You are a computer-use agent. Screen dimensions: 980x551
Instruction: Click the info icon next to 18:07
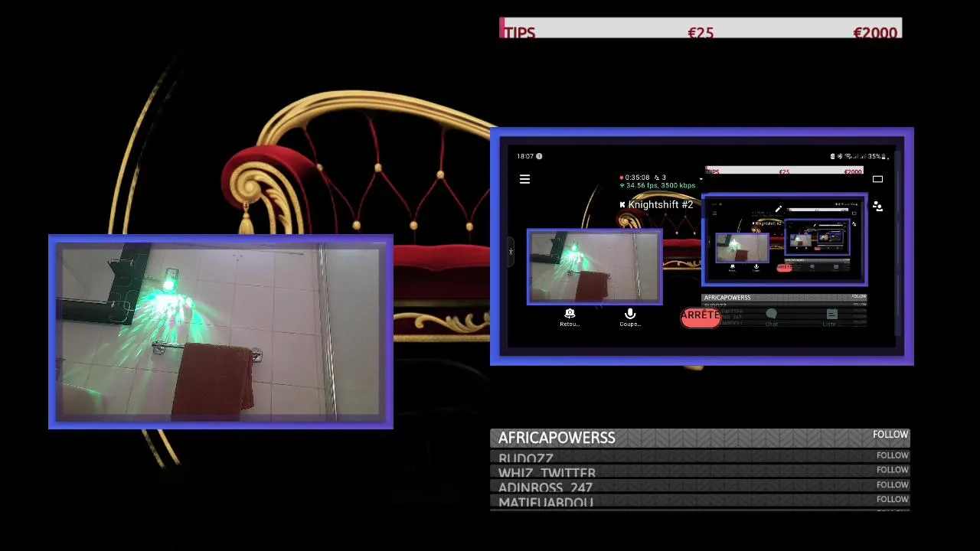(x=539, y=156)
